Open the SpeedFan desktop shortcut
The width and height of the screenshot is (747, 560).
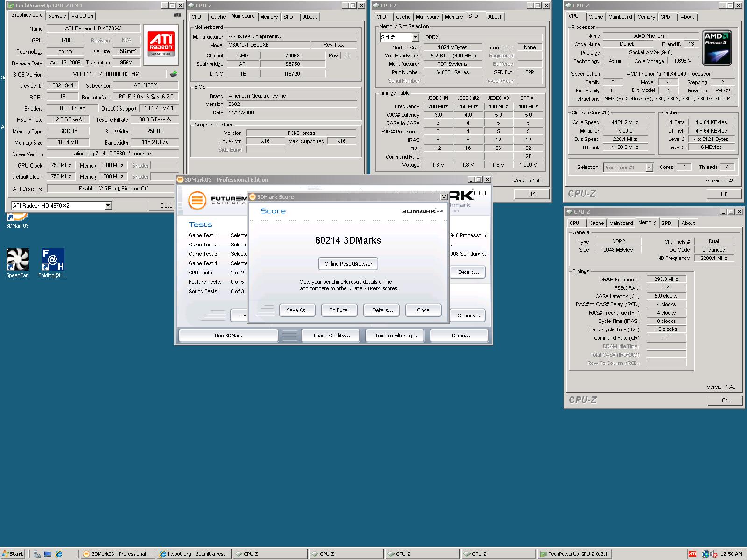[x=17, y=263]
